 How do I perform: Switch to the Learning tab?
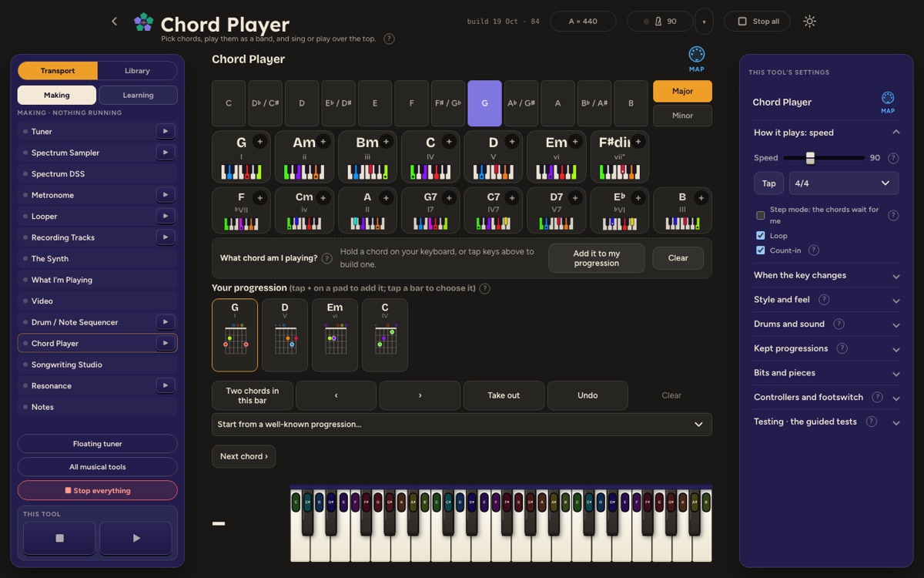(x=138, y=96)
